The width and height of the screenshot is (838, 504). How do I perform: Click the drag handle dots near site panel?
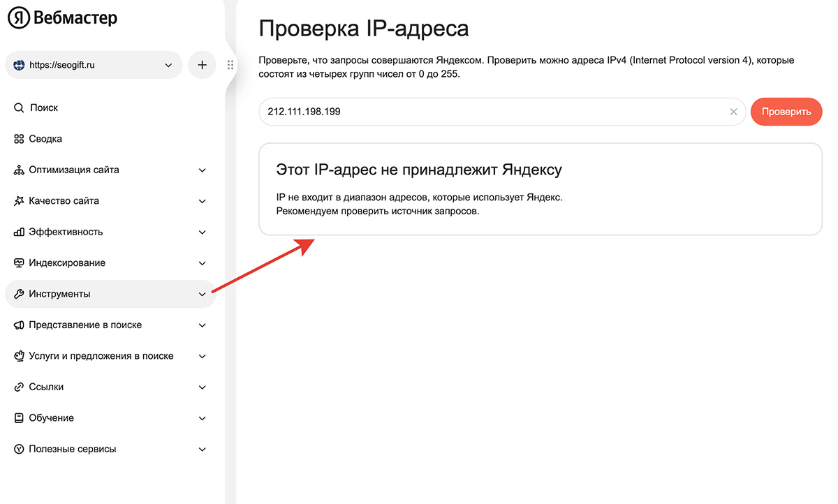point(230,64)
